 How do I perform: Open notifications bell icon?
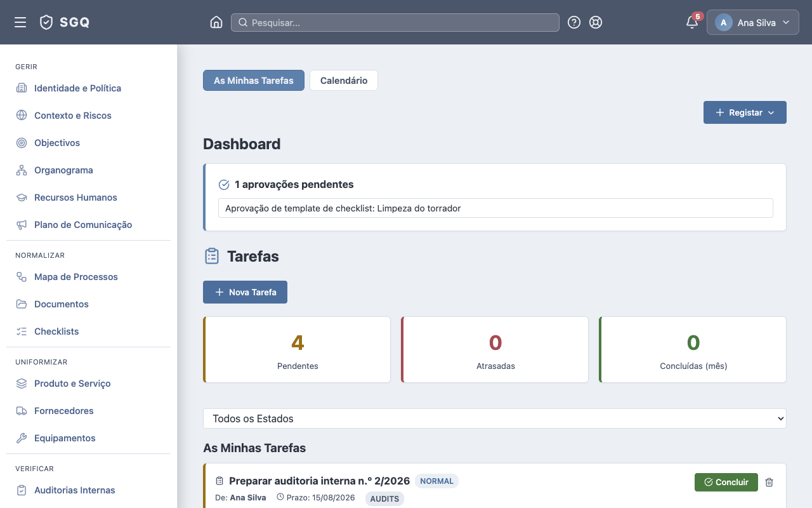(692, 23)
